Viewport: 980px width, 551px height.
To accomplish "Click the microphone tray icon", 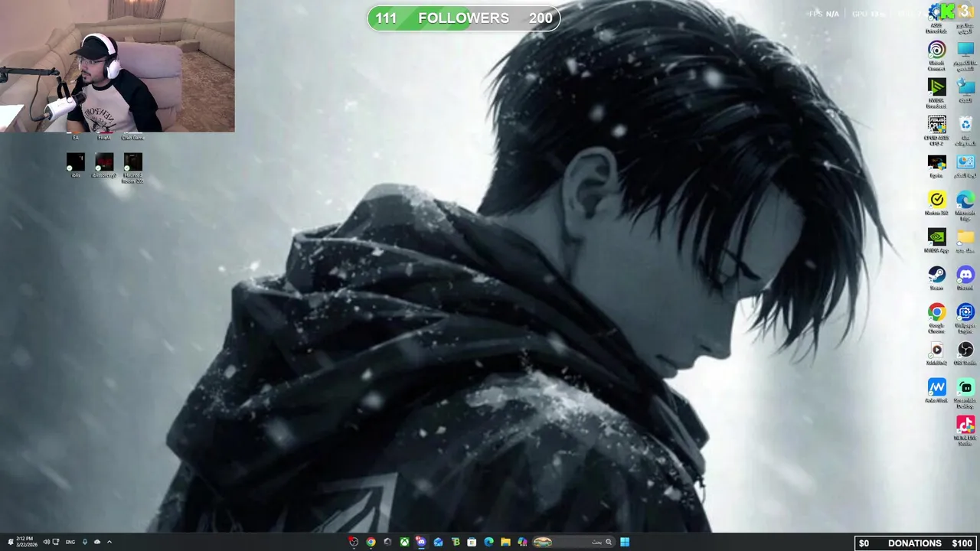I will (84, 542).
